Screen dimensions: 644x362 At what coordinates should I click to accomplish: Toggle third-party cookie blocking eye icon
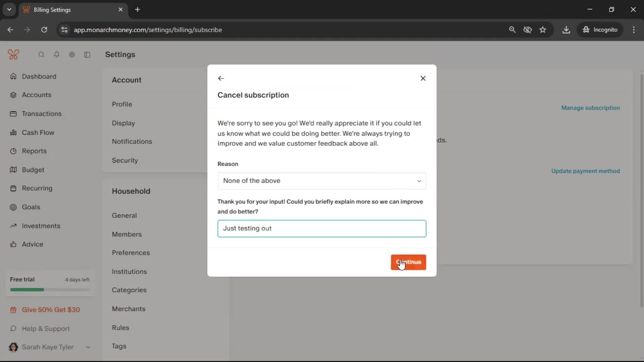pyautogui.click(x=527, y=30)
